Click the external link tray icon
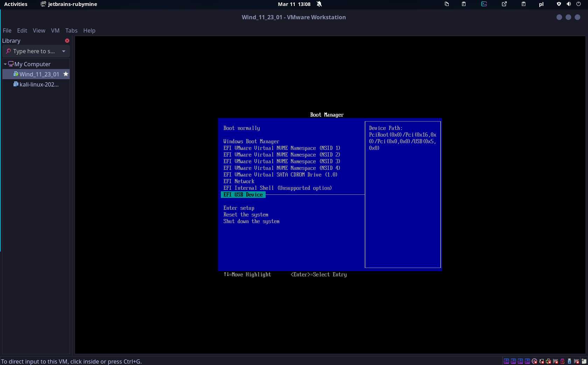The width and height of the screenshot is (588, 365). click(x=504, y=4)
